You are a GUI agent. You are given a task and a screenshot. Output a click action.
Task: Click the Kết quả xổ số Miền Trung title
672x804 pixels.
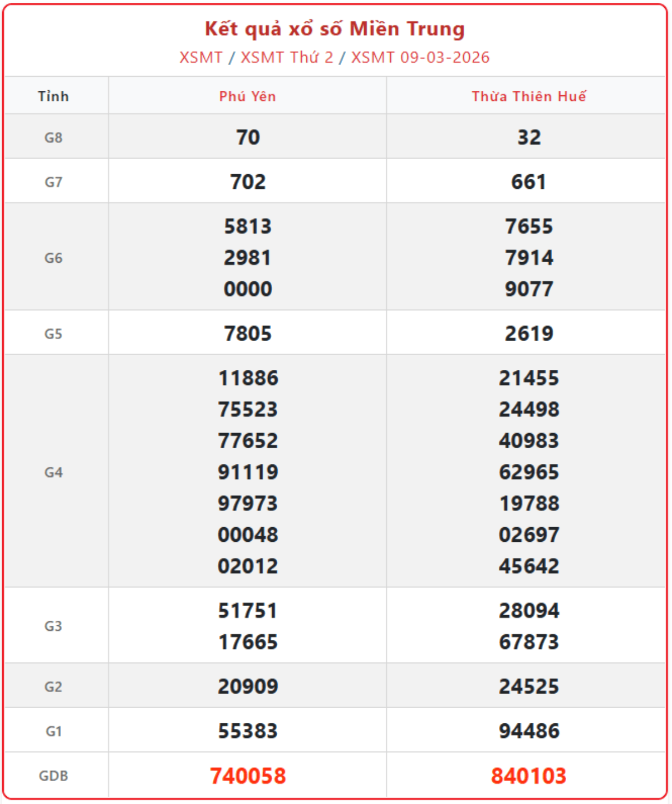click(x=334, y=29)
